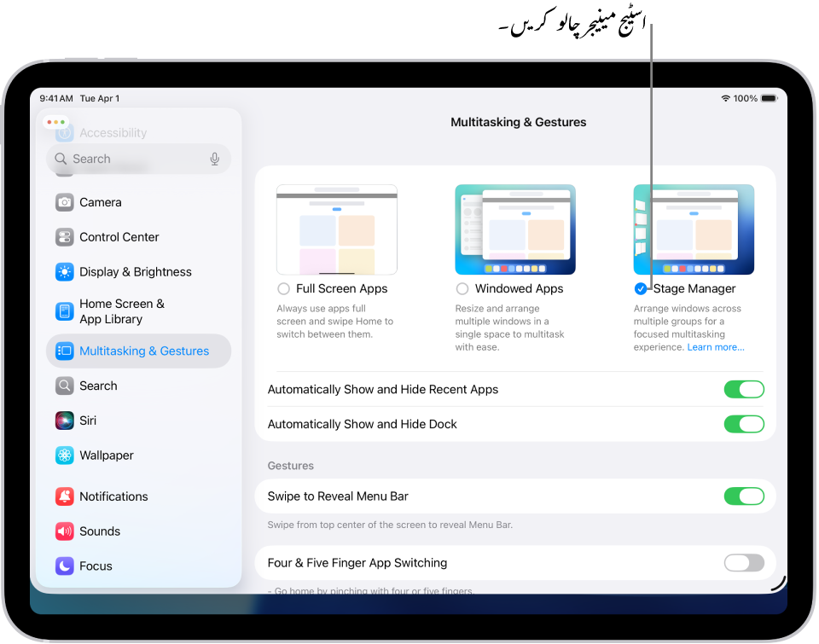Viewport: 819px width, 644px height.
Task: Tap Focus label in sidebar
Action: [x=96, y=566]
